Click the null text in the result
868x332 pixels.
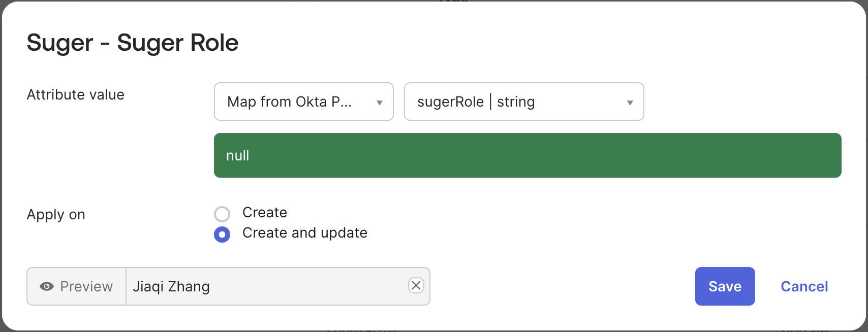click(238, 155)
